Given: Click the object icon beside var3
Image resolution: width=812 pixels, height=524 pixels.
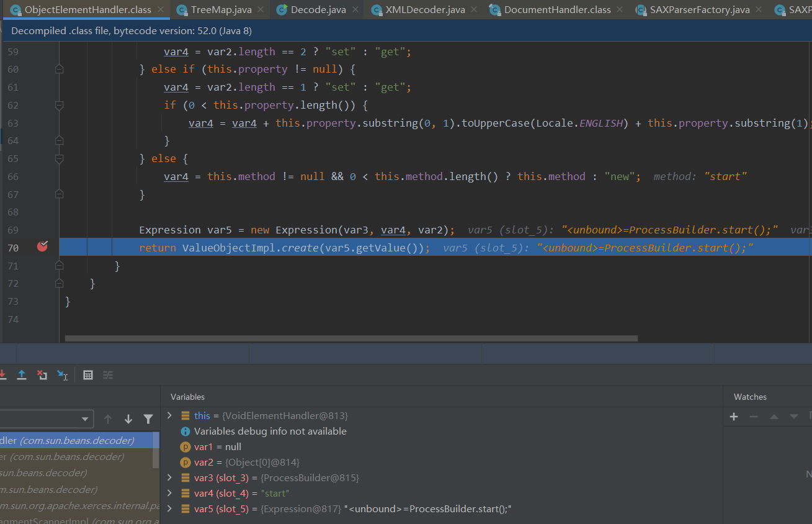Looking at the screenshot, I should click(185, 477).
